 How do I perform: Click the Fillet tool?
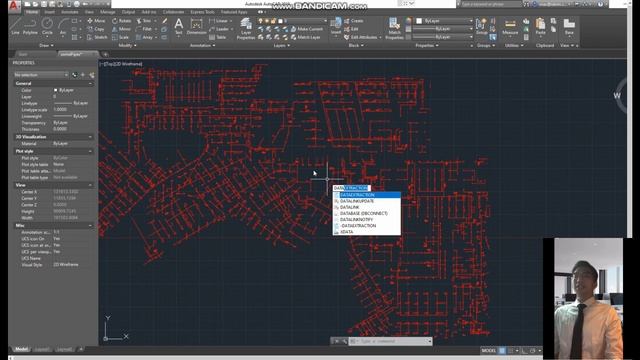[x=144, y=29]
